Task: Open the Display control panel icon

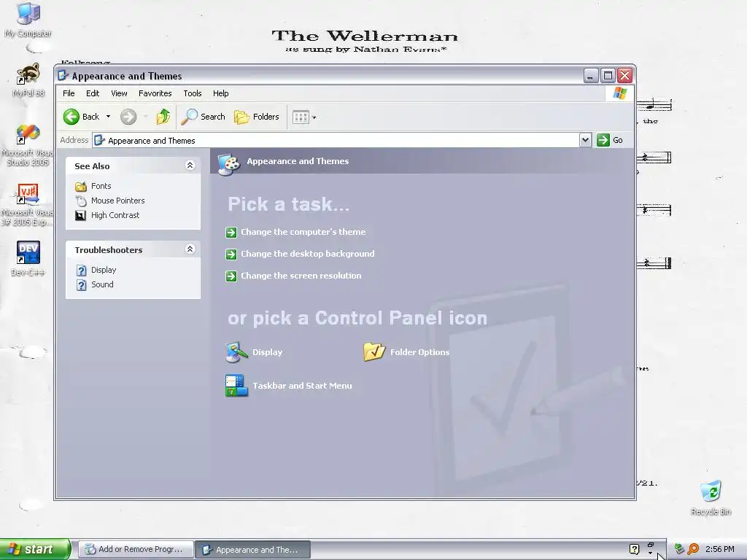Action: click(x=237, y=352)
